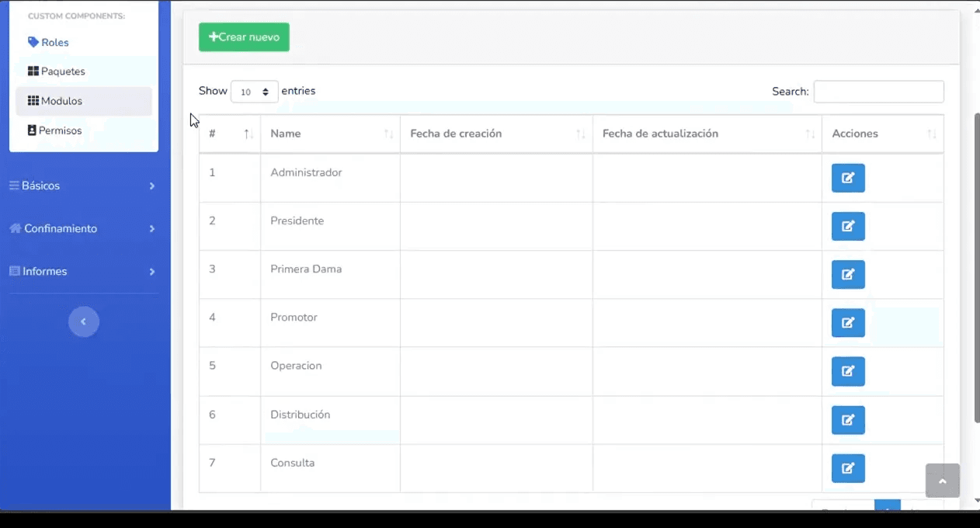Screen dimensions: 980x528
Task: Sort table by # column
Action: tap(229, 134)
